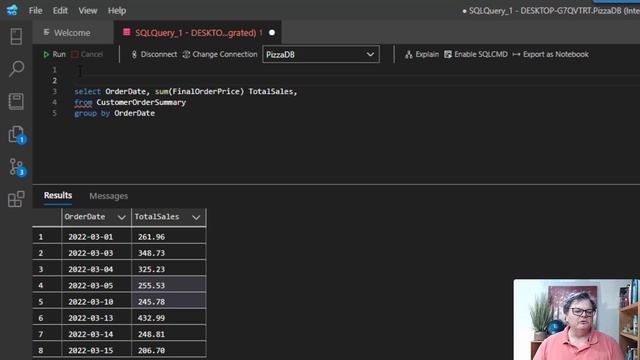Open the Help menu
The width and height of the screenshot is (640, 360).
pyautogui.click(x=117, y=10)
